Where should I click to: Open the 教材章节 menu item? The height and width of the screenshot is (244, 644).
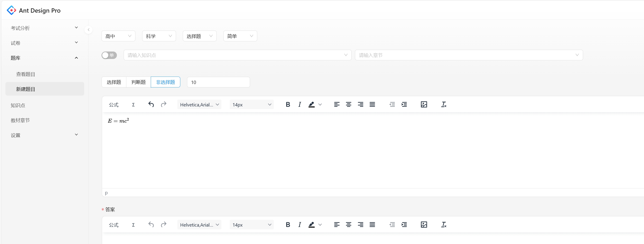point(45,120)
